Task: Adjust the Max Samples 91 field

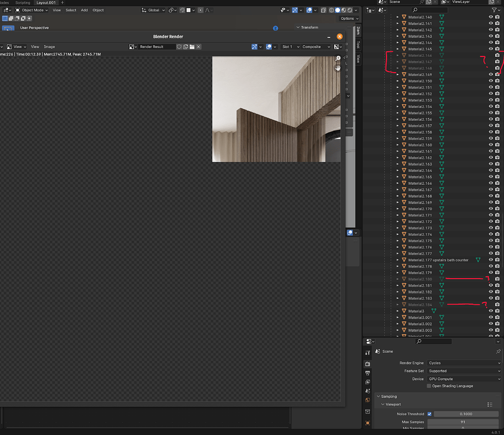Action: click(463, 422)
